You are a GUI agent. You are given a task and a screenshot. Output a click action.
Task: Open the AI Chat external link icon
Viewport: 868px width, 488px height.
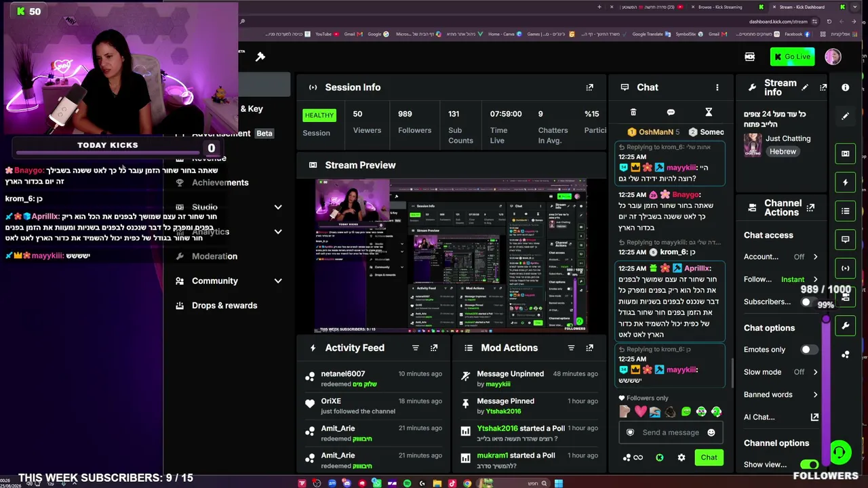coord(814,417)
